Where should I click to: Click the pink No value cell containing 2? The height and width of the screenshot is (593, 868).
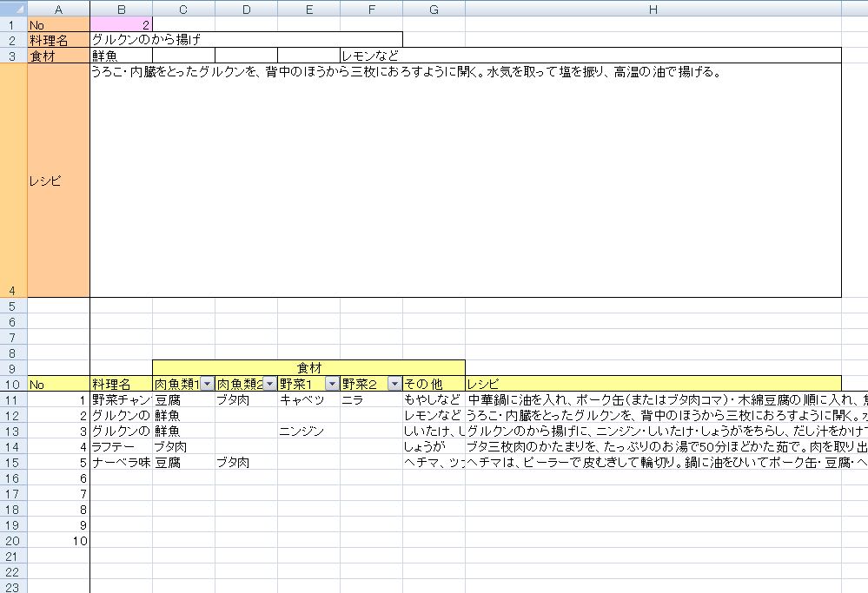click(x=121, y=24)
